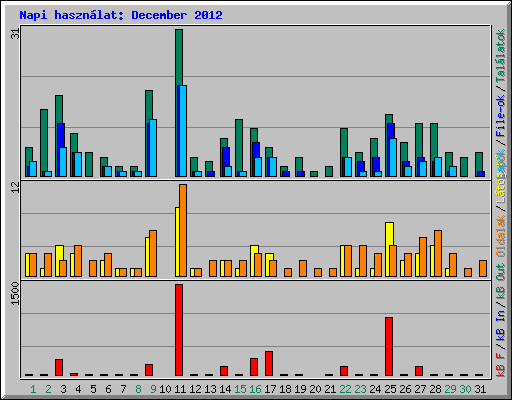512x400 pixels.
Task: Click day label '2' on the x-axis
Action: [x=48, y=389]
